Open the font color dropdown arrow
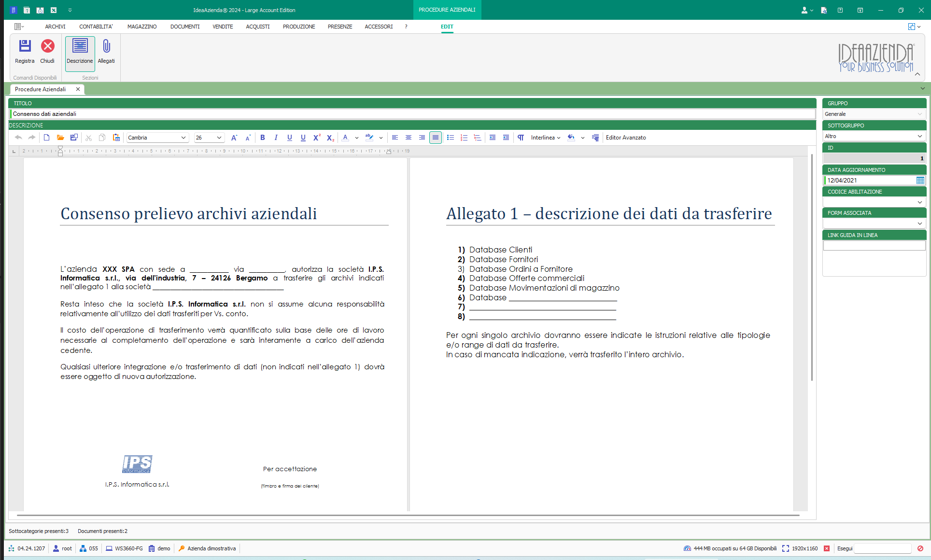This screenshot has width=931, height=560. [x=357, y=138]
